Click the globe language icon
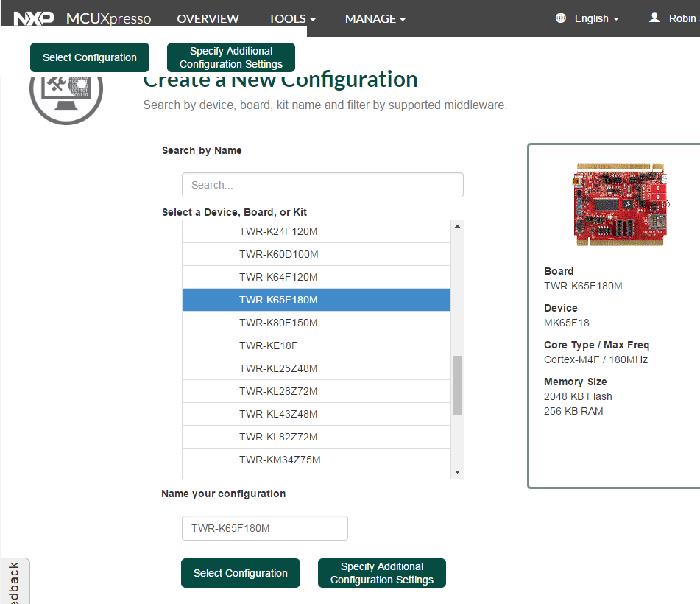 tap(560, 18)
